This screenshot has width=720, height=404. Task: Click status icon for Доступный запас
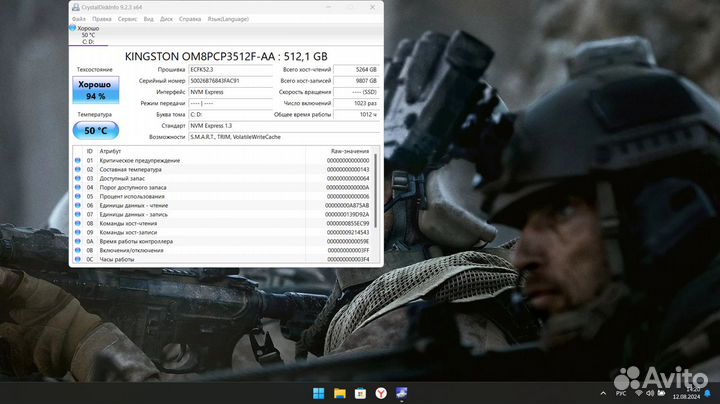click(78, 179)
